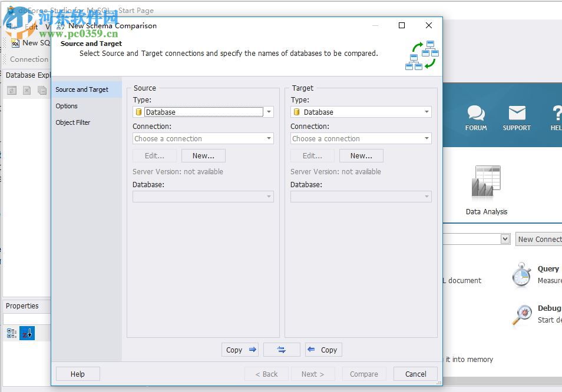
Task: Swap source and target with the arrows icon
Action: click(282, 349)
